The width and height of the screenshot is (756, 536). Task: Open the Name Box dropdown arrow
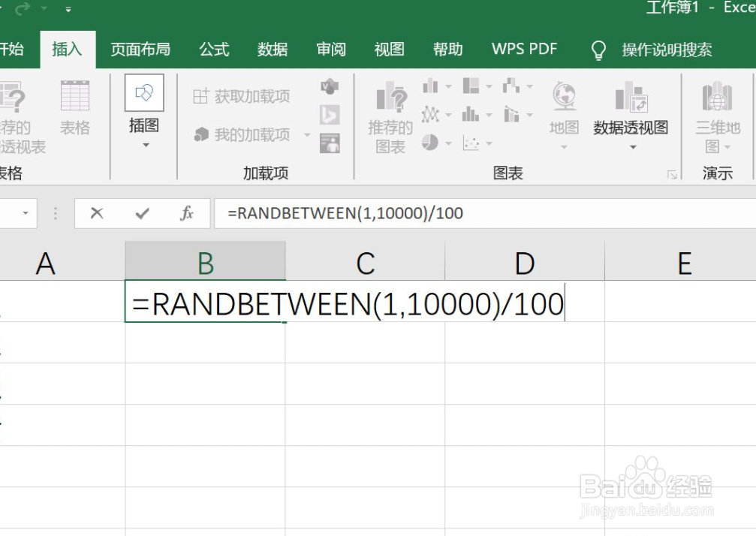tap(24, 213)
